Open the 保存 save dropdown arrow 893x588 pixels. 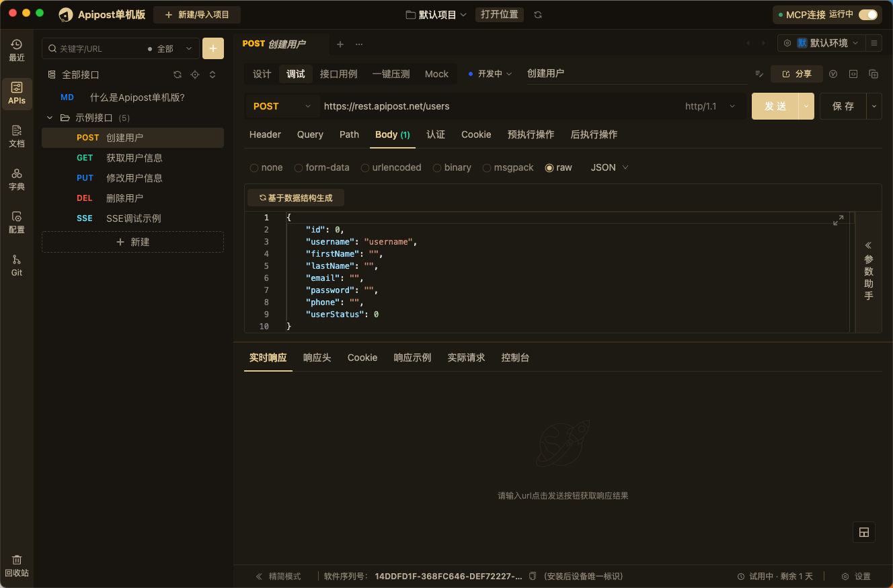(x=874, y=106)
